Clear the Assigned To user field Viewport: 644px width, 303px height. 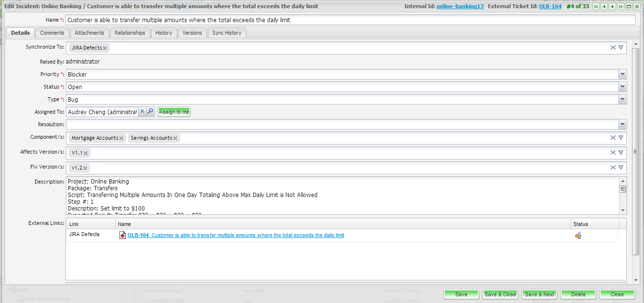(x=142, y=112)
